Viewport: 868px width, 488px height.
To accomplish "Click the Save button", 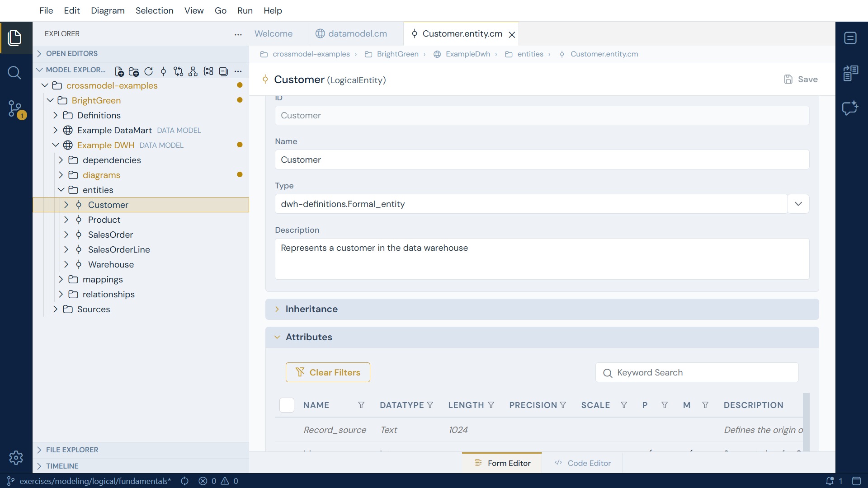I will (x=801, y=79).
